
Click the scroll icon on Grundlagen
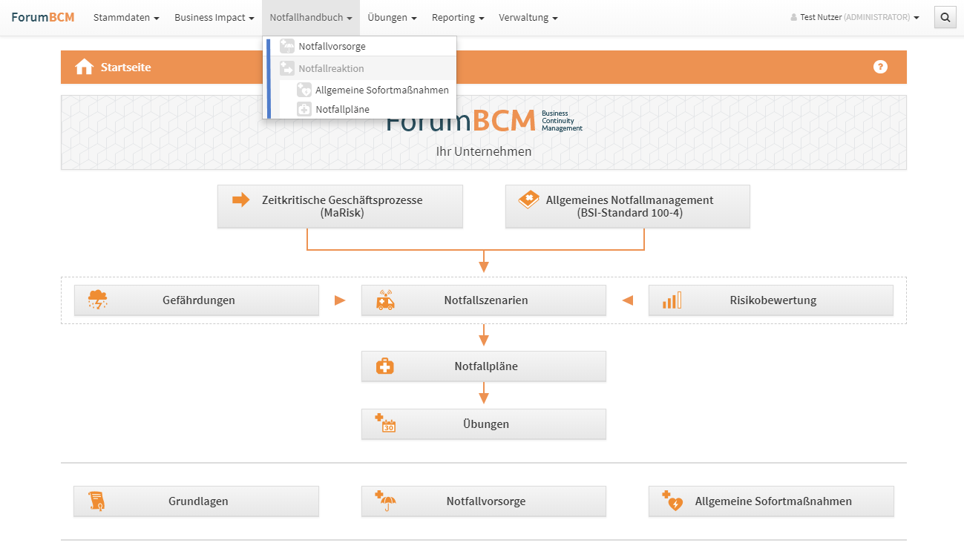[96, 501]
